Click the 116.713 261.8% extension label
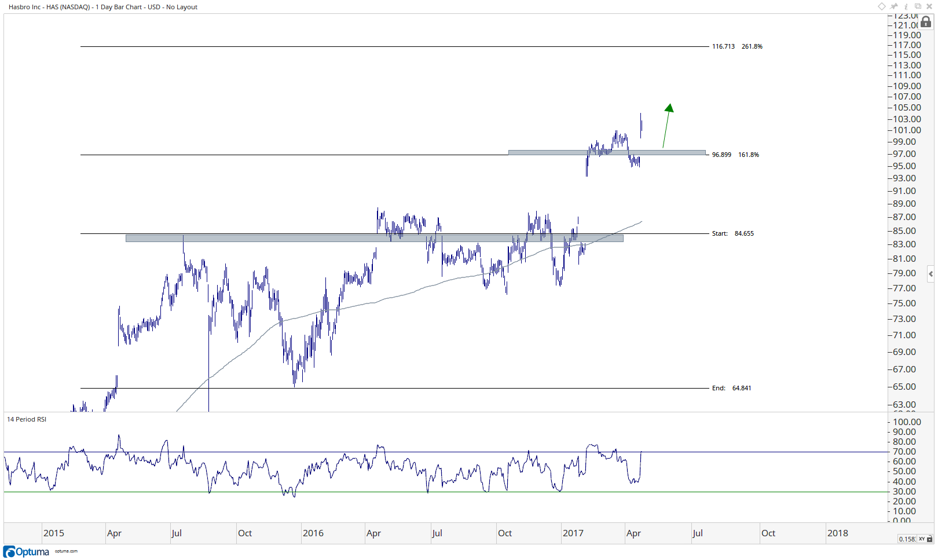 (x=737, y=46)
